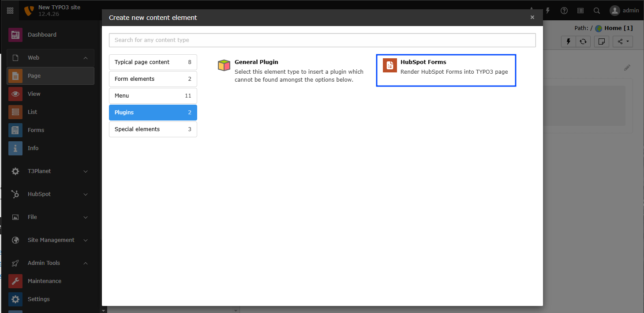Viewport: 644px width, 313px height.
Task: Click the TYPO3 logo in the top bar
Action: (x=29, y=11)
